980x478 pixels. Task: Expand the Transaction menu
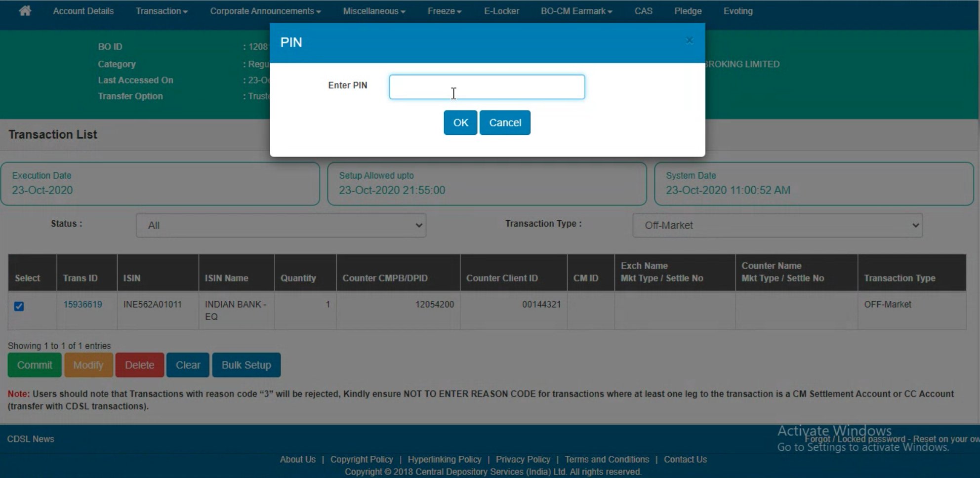[162, 11]
